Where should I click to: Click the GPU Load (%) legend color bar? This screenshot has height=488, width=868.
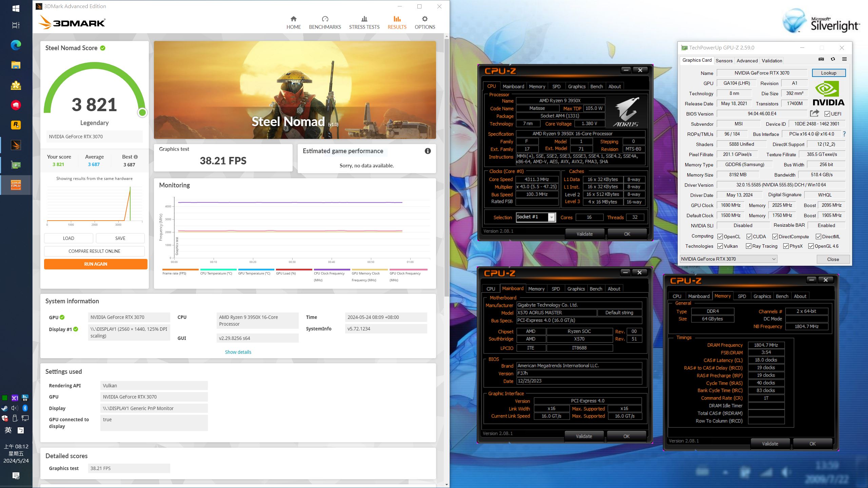pos(294,270)
